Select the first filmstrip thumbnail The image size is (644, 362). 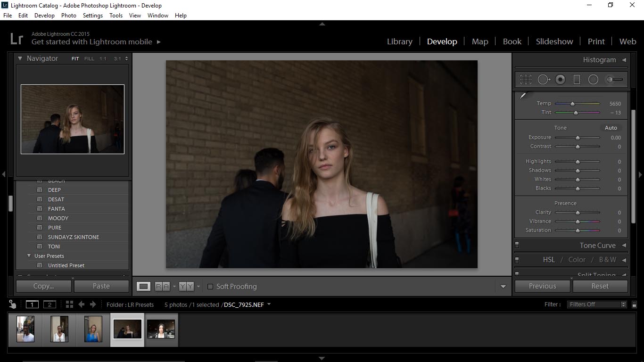click(25, 329)
